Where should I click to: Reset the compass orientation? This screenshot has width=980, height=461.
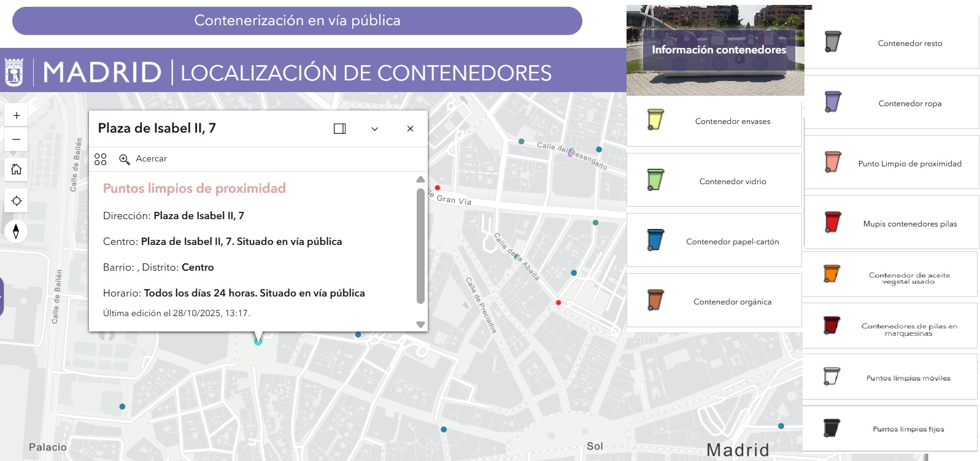16,231
